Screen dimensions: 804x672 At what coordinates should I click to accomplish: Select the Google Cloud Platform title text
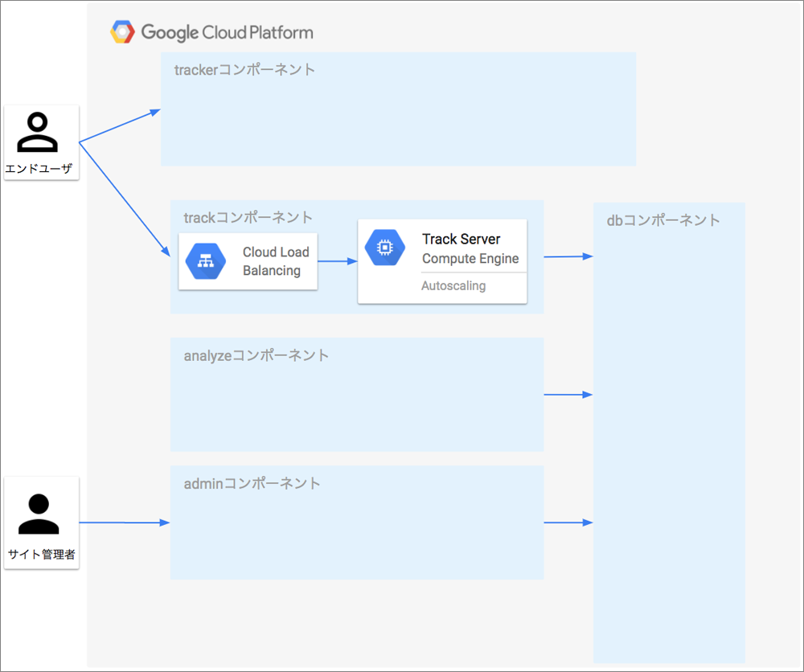pos(228,32)
